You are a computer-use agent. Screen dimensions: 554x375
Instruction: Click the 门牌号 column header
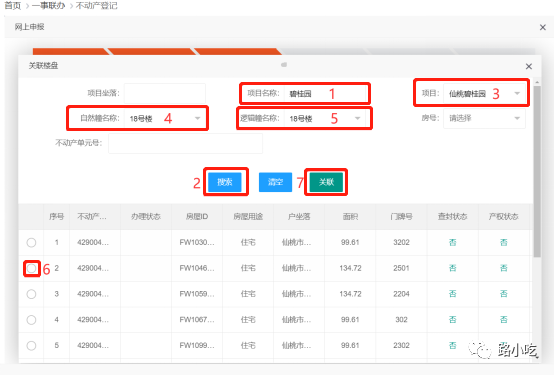coord(401,216)
